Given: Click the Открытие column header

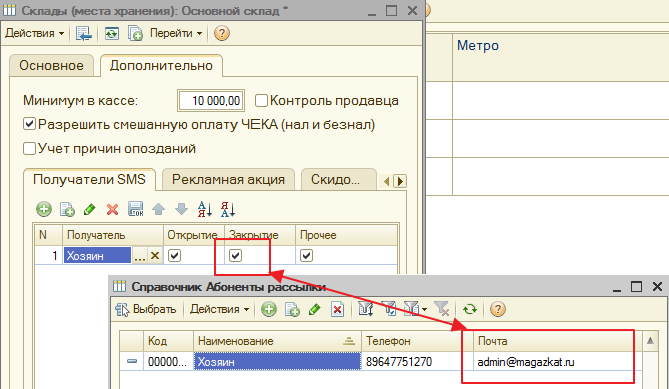Looking at the screenshot, I should click(x=194, y=235).
